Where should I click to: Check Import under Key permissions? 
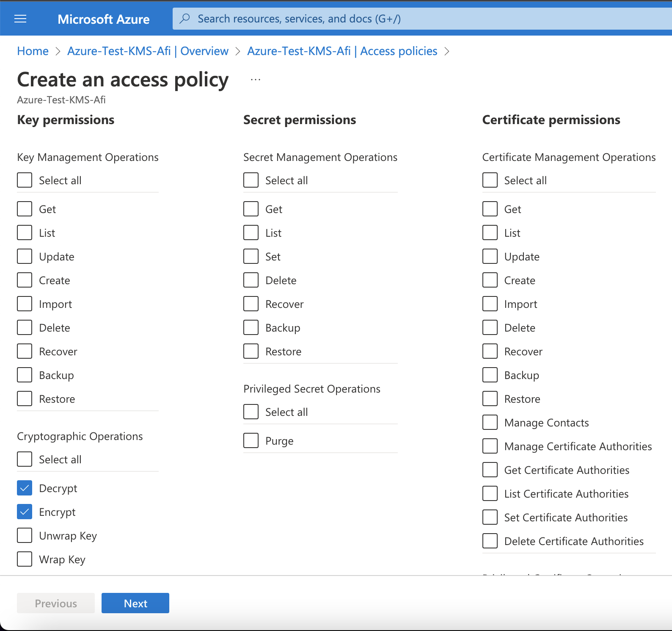pos(25,304)
